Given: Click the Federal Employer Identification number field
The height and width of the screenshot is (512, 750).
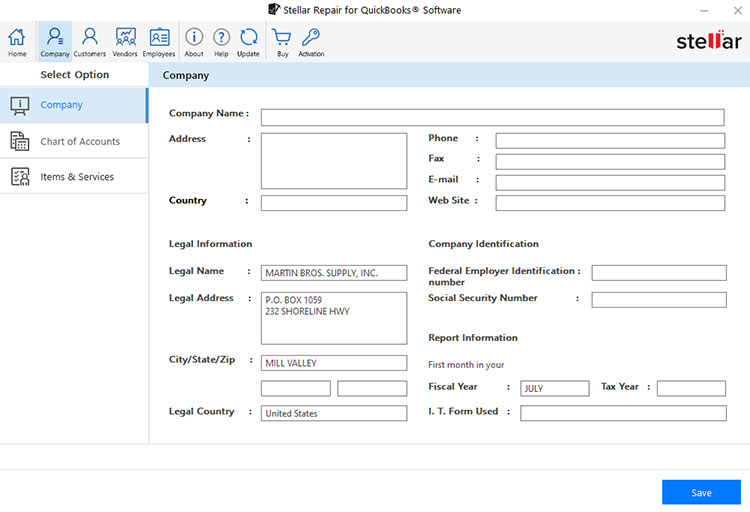Looking at the screenshot, I should [x=659, y=273].
